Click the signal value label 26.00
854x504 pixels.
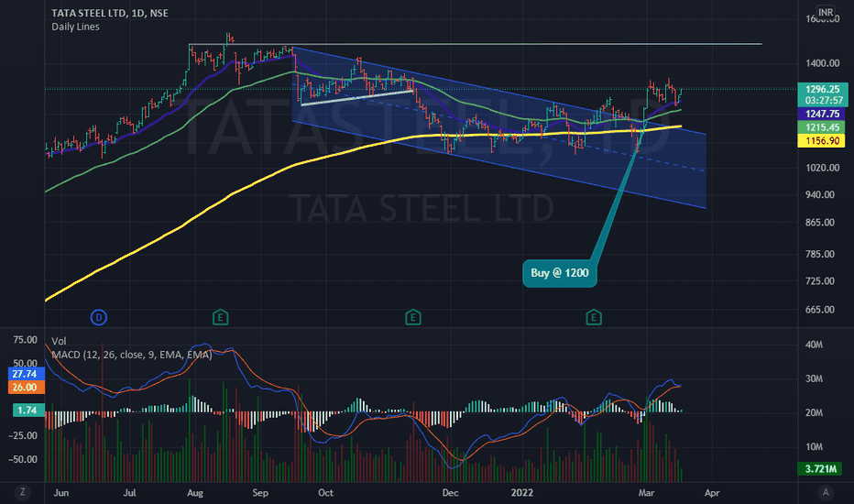coord(27,388)
